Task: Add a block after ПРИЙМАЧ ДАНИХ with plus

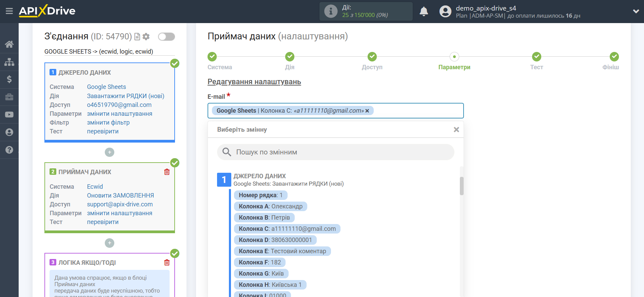Action: coord(110,243)
